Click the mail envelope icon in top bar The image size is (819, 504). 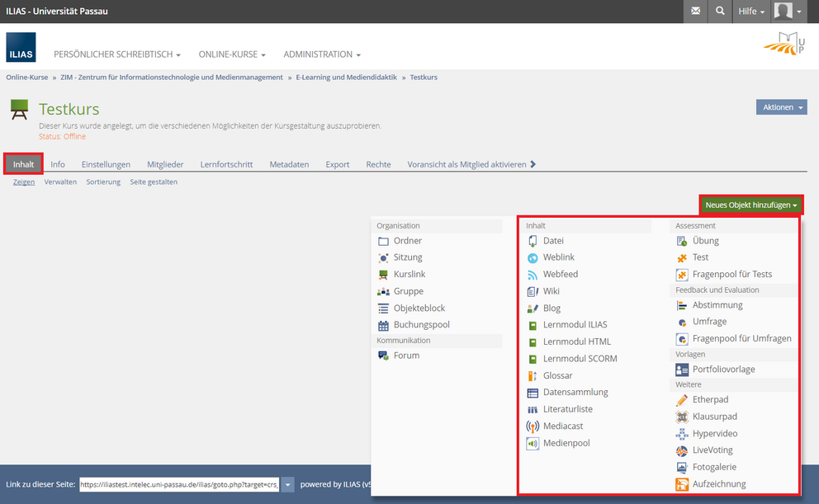click(695, 11)
